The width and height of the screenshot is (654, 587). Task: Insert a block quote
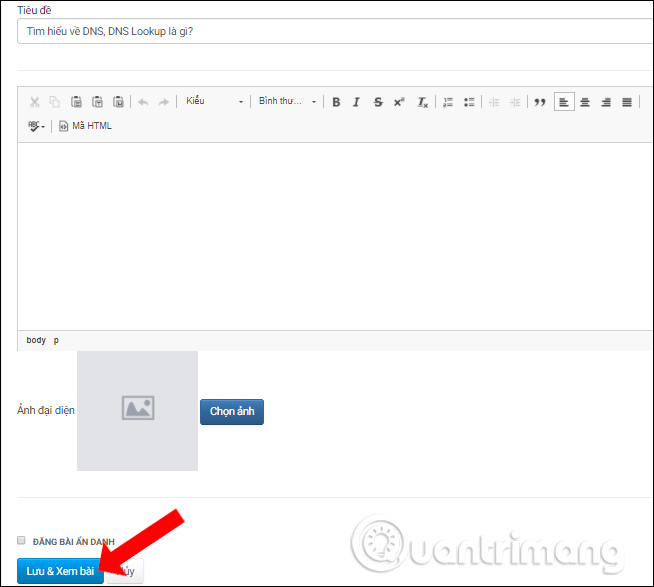pyautogui.click(x=540, y=102)
